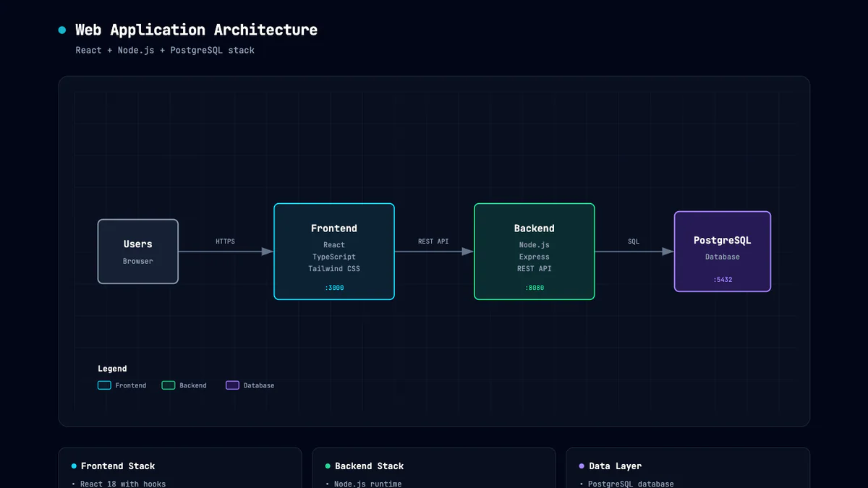The width and height of the screenshot is (868, 488).
Task: Select the Users browser node
Action: coord(137,251)
